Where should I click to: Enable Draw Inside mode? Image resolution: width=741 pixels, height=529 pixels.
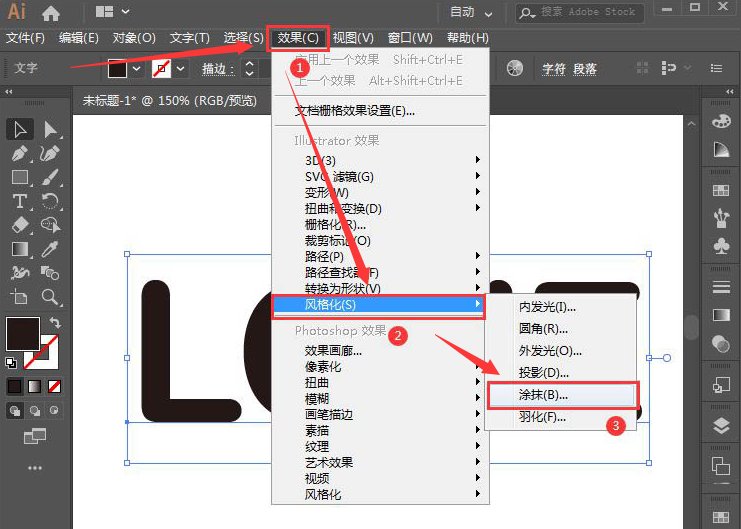pyautogui.click(x=54, y=410)
